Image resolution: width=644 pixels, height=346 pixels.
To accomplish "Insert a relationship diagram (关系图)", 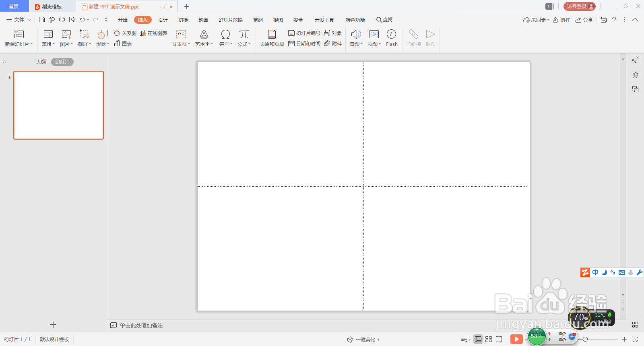I will pyautogui.click(x=125, y=33).
